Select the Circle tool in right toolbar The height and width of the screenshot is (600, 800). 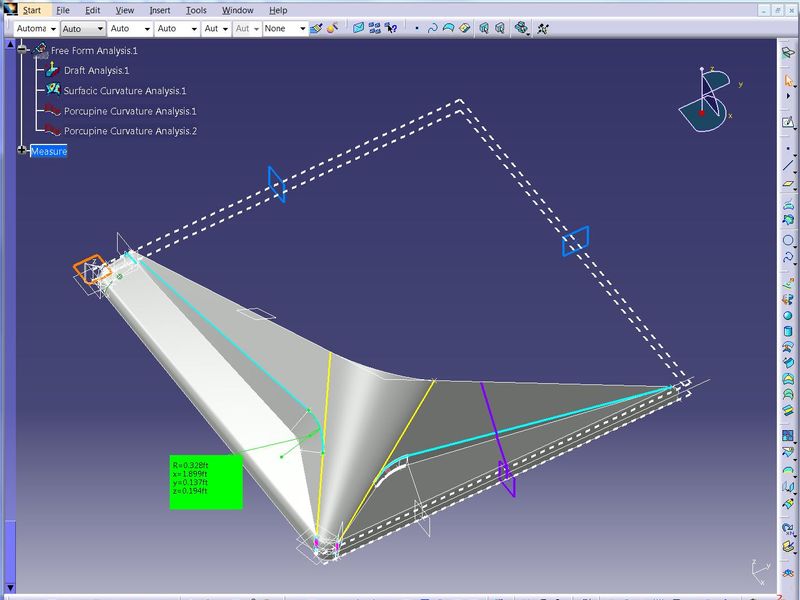[788, 240]
